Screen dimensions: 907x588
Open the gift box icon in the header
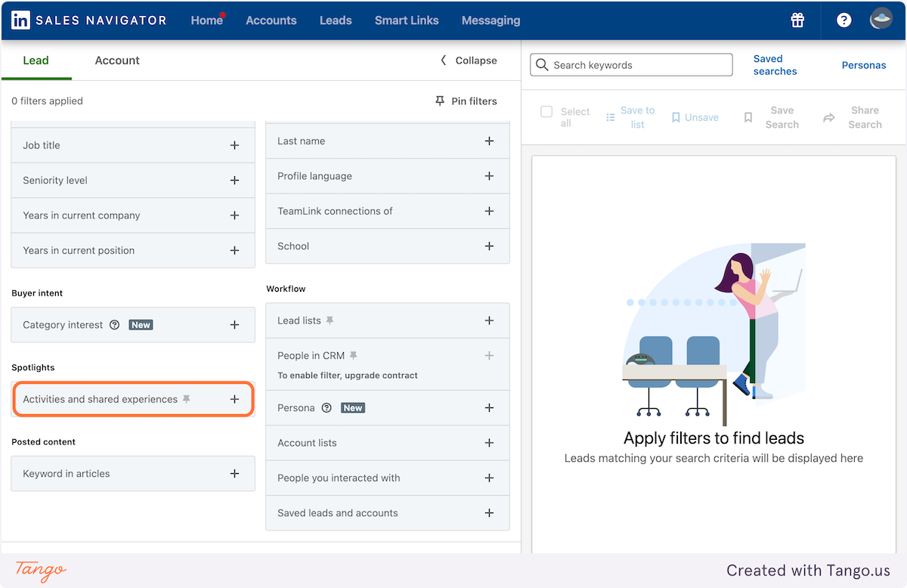(x=797, y=20)
